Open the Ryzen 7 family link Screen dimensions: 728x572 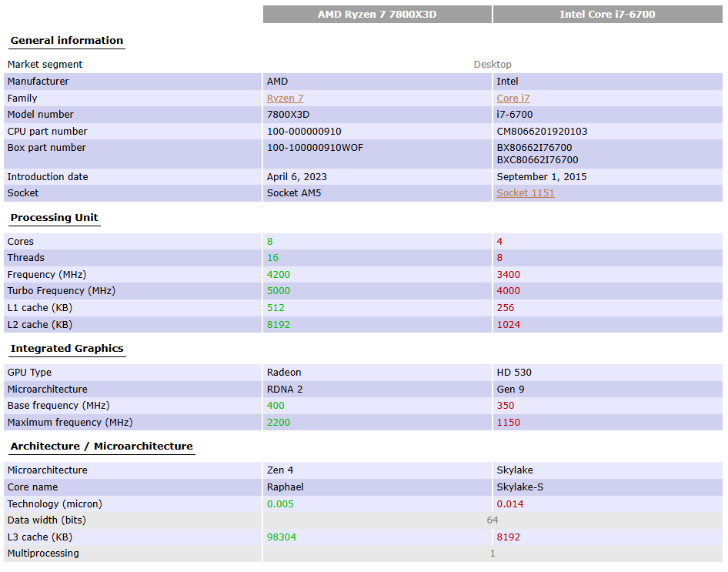pos(285,99)
